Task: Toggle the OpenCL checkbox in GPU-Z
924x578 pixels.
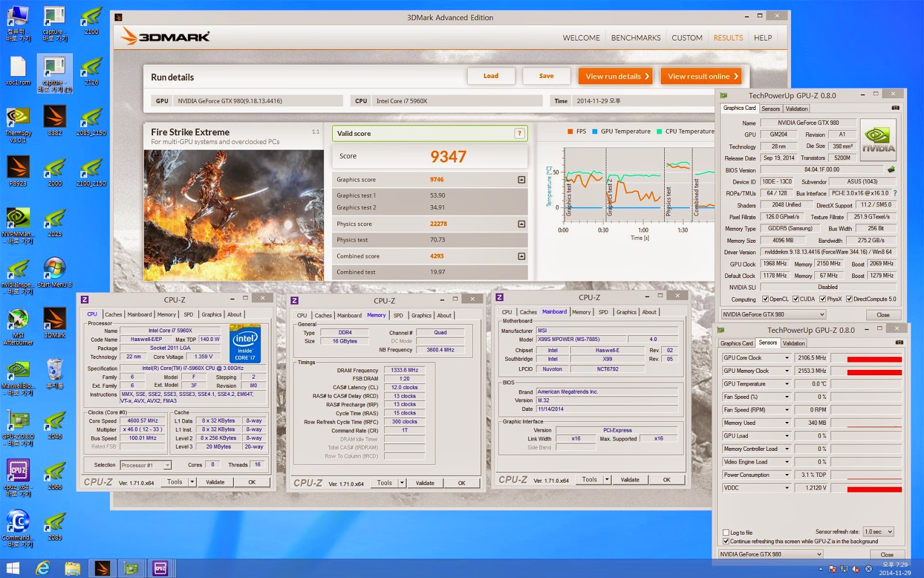Action: click(x=765, y=299)
